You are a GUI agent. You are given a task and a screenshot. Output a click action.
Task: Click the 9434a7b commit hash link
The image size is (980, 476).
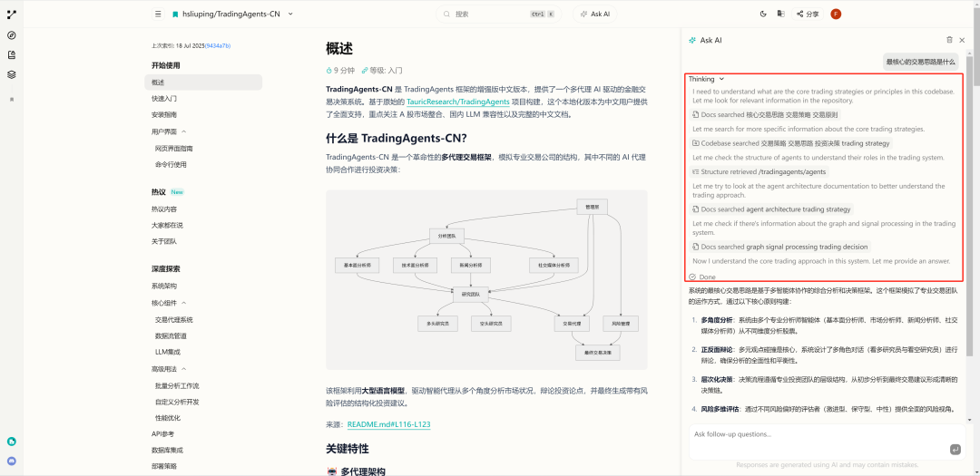click(x=218, y=45)
